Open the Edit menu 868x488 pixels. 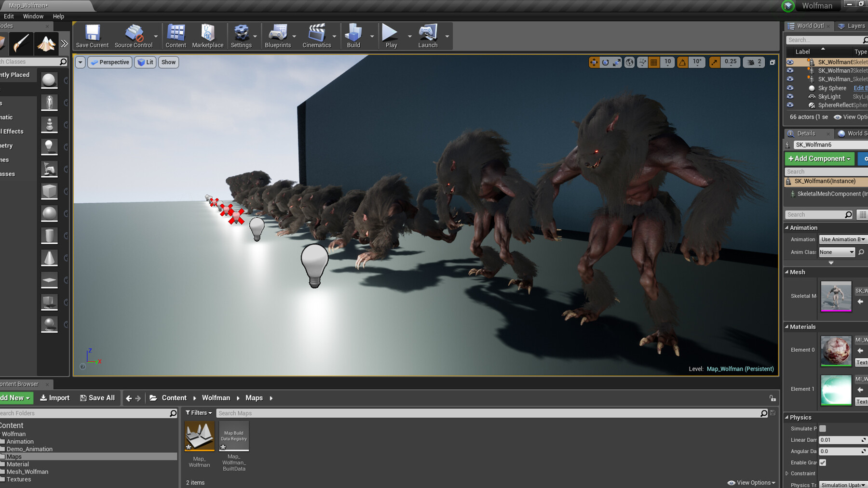(9, 16)
